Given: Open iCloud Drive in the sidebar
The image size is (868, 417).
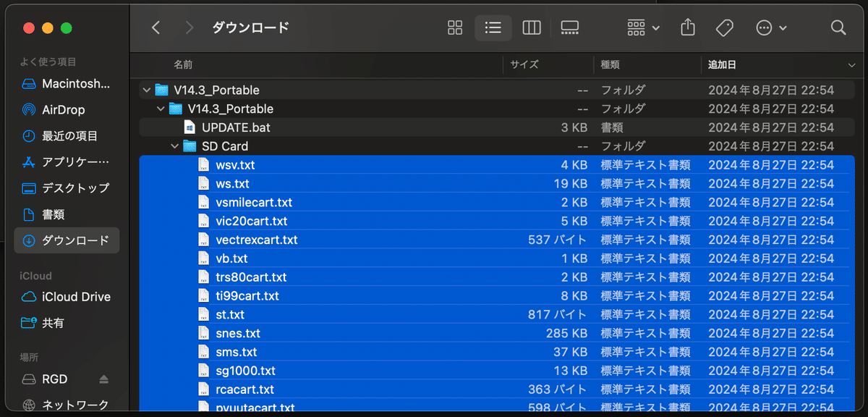Looking at the screenshot, I should (67, 296).
